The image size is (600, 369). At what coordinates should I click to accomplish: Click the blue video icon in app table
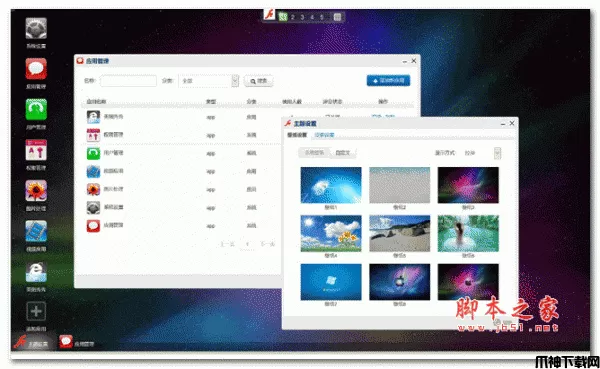93,171
